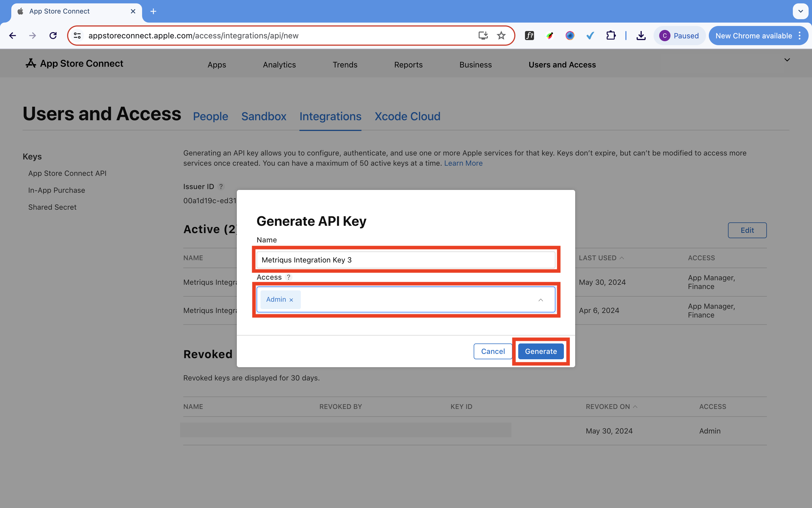This screenshot has height=508, width=812.
Task: Close the App Store Connect tab
Action: (133, 11)
